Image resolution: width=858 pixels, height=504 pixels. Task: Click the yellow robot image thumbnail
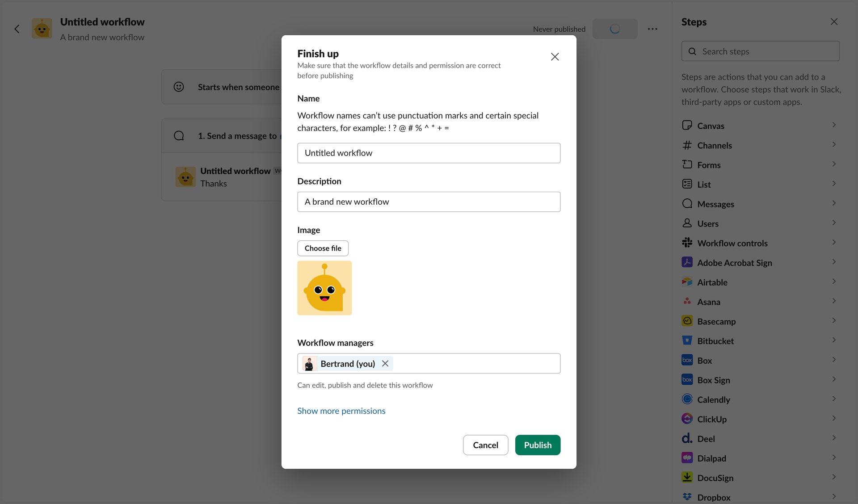pyautogui.click(x=324, y=288)
